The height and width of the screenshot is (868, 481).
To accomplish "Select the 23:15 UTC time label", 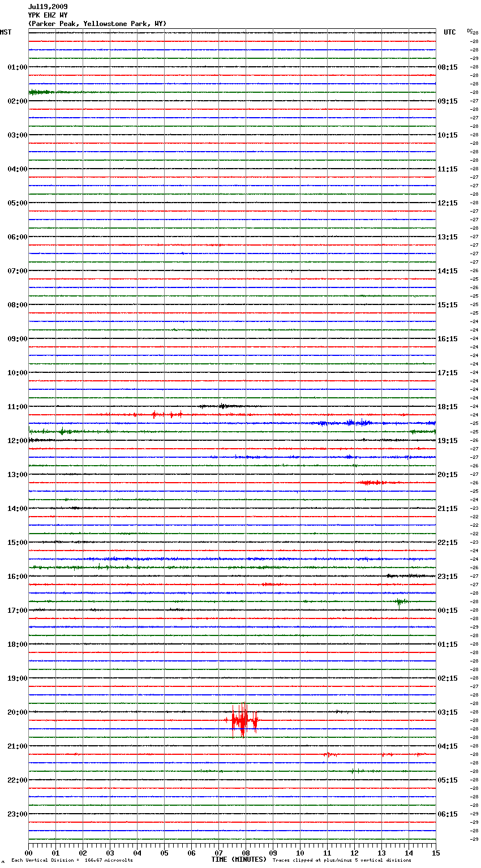I will [x=448, y=577].
